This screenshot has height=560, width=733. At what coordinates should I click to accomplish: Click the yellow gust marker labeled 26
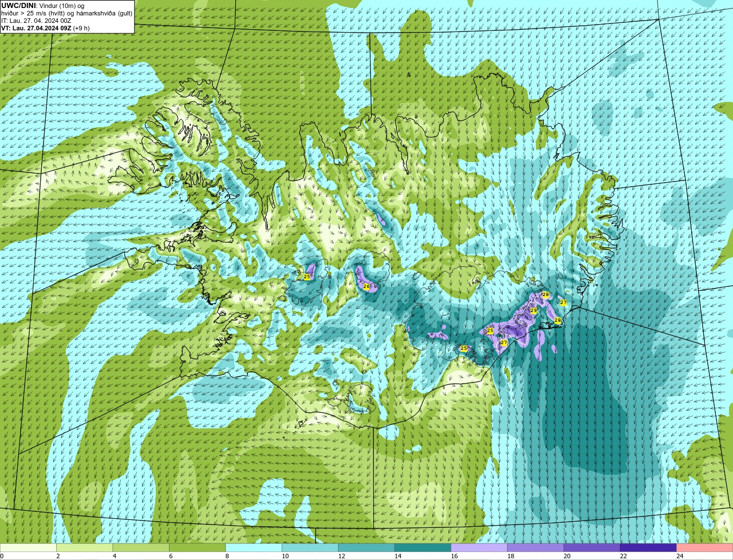click(x=366, y=286)
